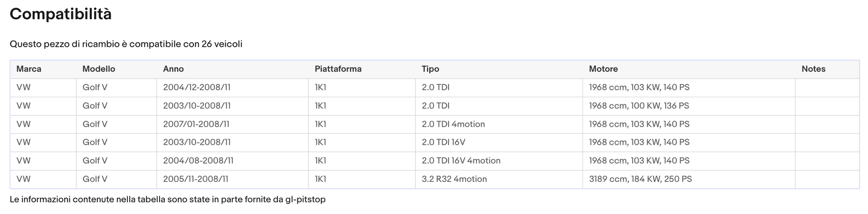This screenshot has width=868, height=214.
Task: Click the Modello column header
Action: coord(99,69)
